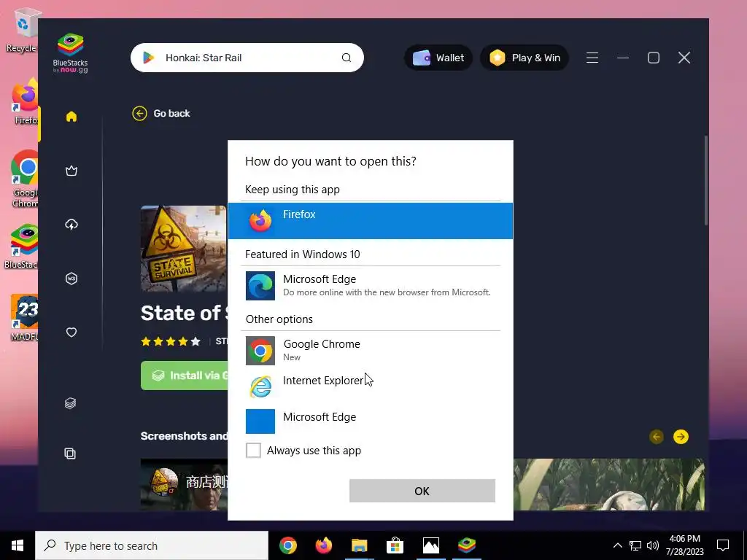Select featured Microsoft Edge option

click(x=371, y=286)
